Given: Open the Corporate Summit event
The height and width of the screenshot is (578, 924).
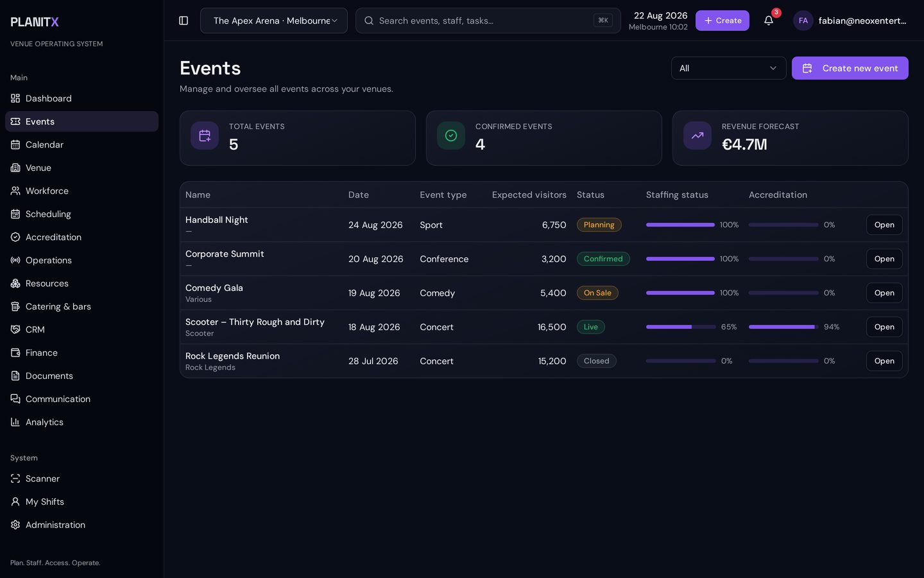Looking at the screenshot, I should click(x=884, y=259).
